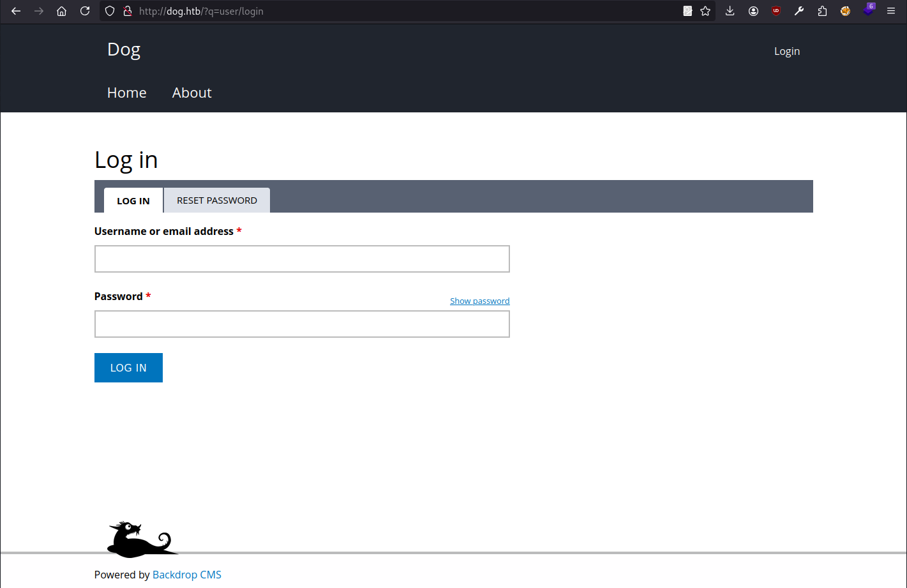Open the uBlock Origin extension
907x588 pixels.
(x=776, y=11)
